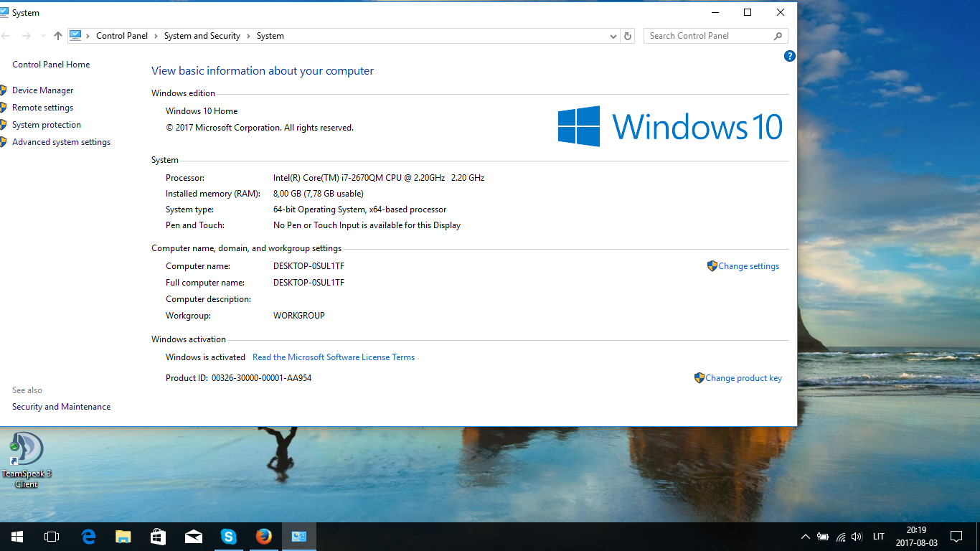Viewport: 980px width, 551px height.
Task: Expand the chevron after Control Panel breadcrumb
Action: [156, 36]
